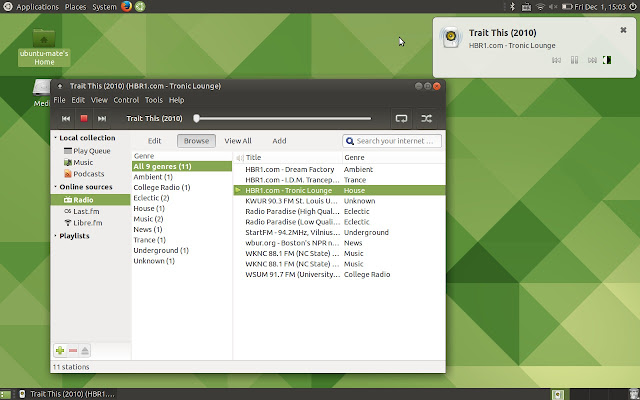Image resolution: width=640 pixels, height=400 pixels.
Task: Click the Bluetooth indicator icon
Action: tap(513, 7)
